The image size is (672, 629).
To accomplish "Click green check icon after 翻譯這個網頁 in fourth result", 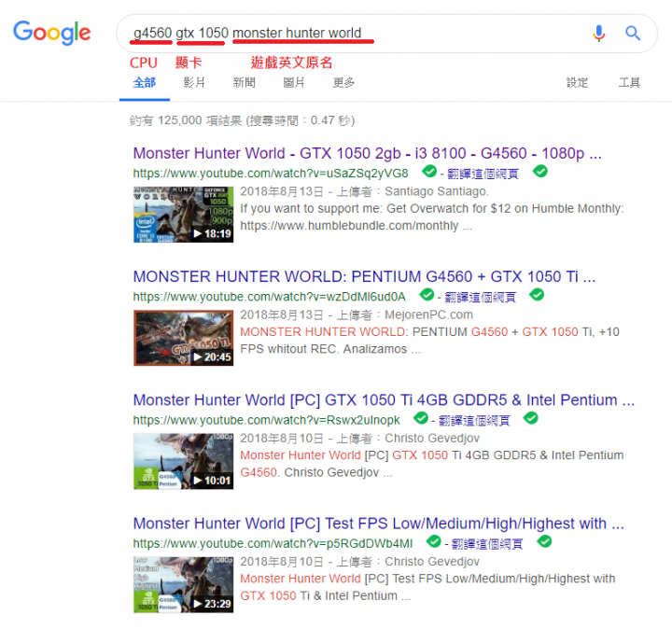I will click(x=544, y=541).
